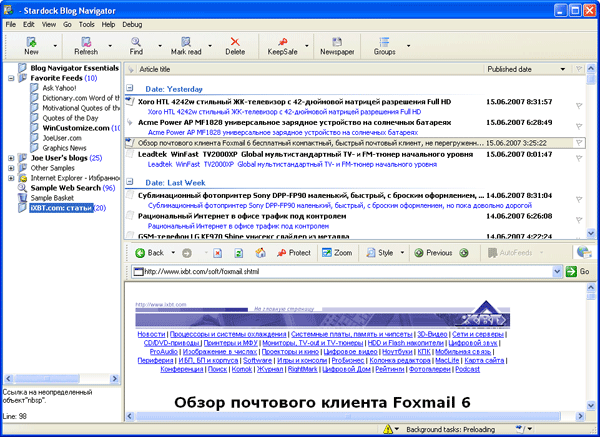Click the Groups toolbar icon
The image size is (600, 437).
pyautogui.click(x=384, y=41)
